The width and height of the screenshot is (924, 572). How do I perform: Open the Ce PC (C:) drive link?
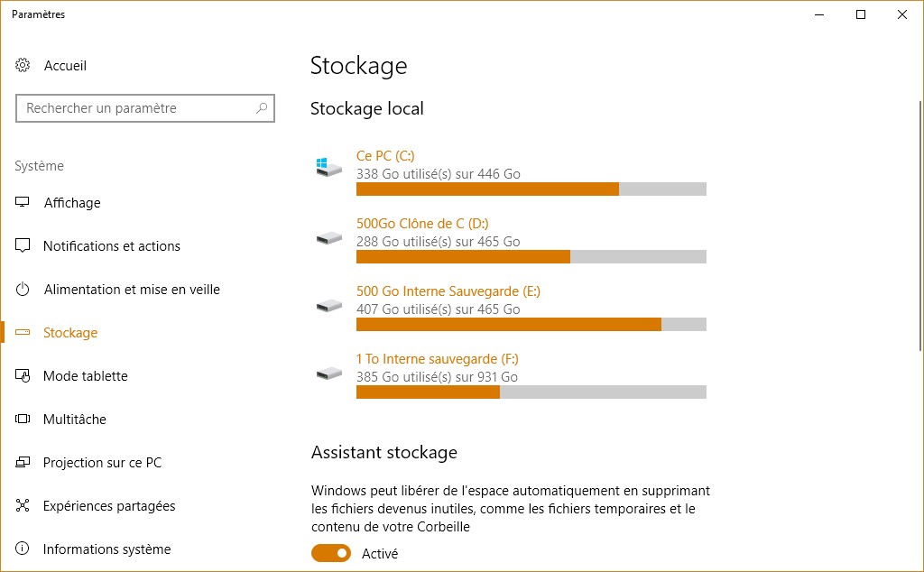385,156
